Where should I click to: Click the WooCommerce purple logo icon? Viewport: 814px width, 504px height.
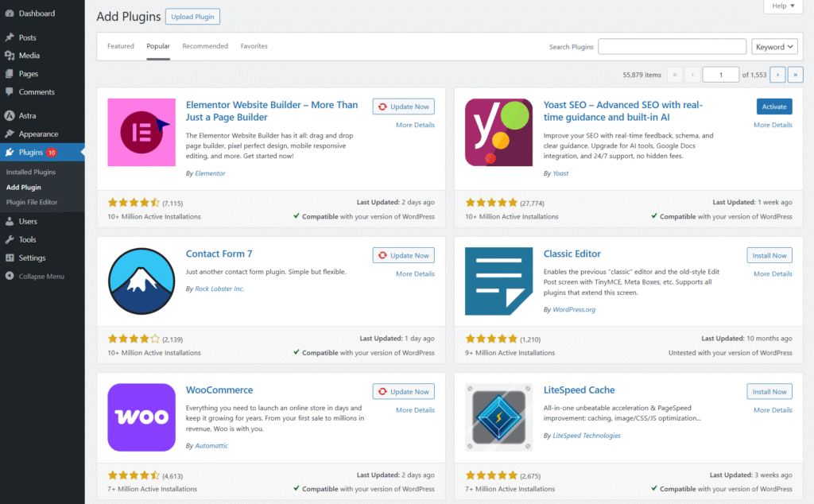(141, 417)
